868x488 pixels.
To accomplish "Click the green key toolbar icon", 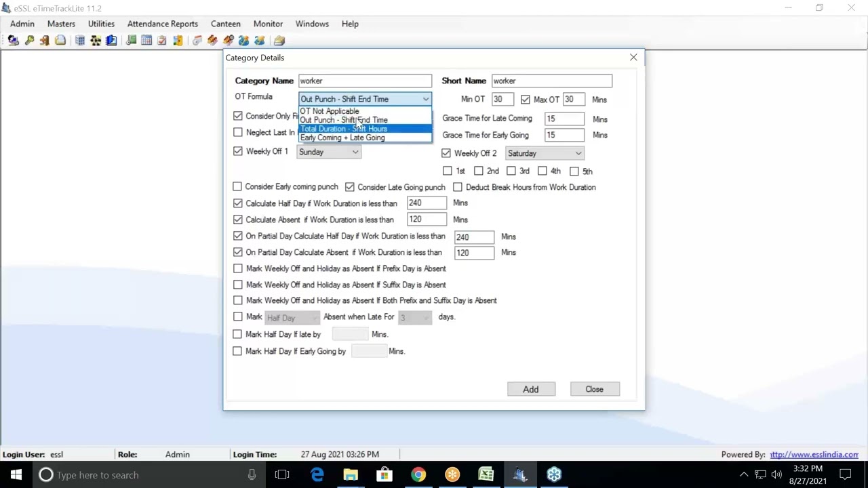I will coord(29,41).
